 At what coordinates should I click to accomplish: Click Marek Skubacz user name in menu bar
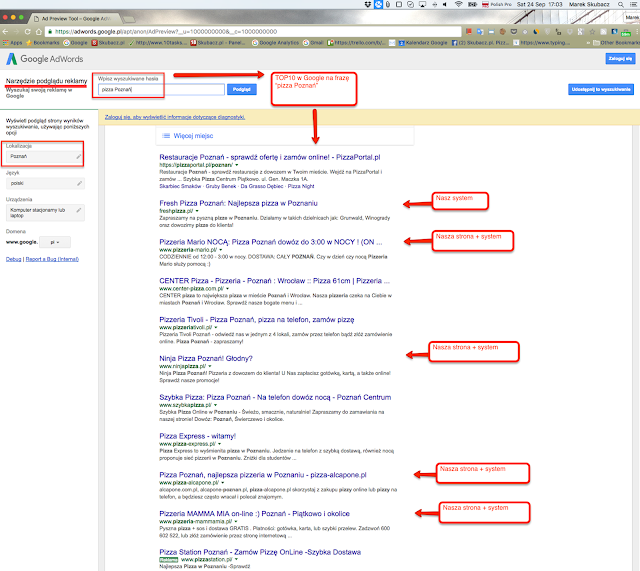[589, 4]
